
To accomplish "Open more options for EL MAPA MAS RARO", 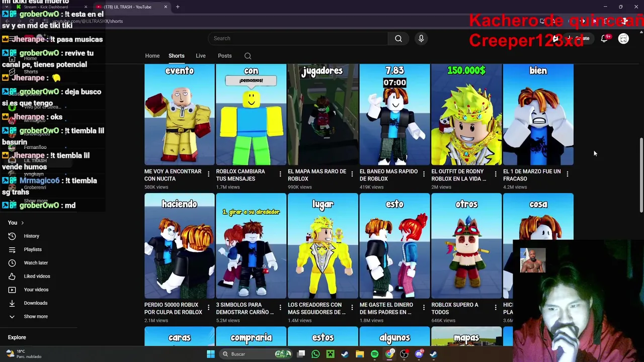I will click(x=352, y=174).
